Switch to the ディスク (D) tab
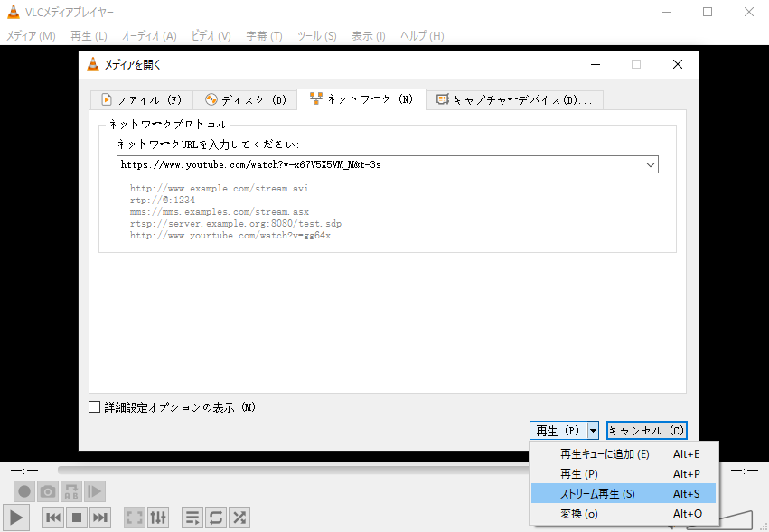Viewport: 769px width, 532px height. tap(245, 99)
